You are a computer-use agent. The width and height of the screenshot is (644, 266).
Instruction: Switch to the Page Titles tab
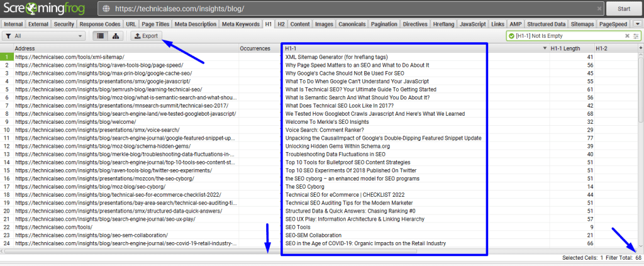(155, 24)
